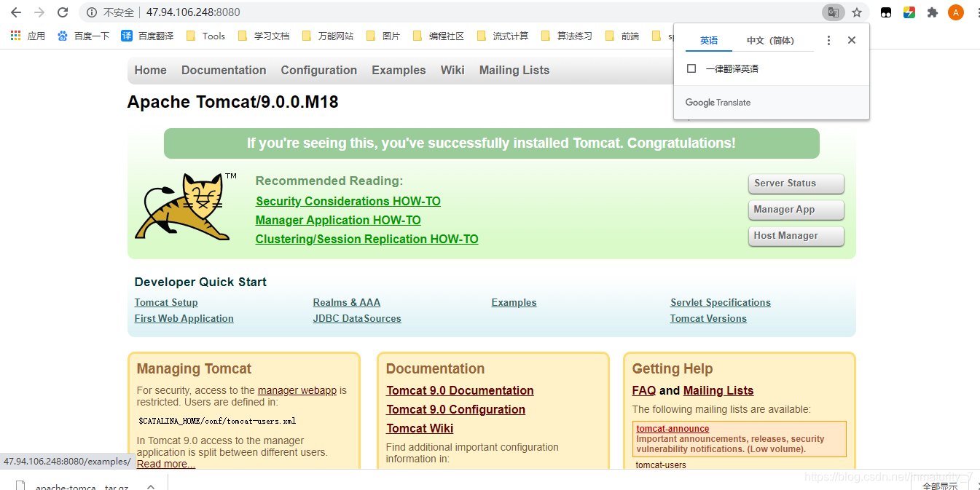980x490 pixels.
Task: Click the Host Manager button
Action: coord(796,236)
